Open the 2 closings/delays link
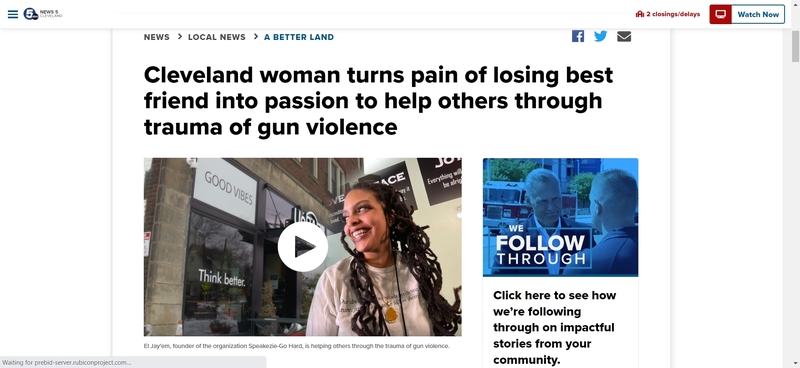The image size is (800, 368). 668,14
